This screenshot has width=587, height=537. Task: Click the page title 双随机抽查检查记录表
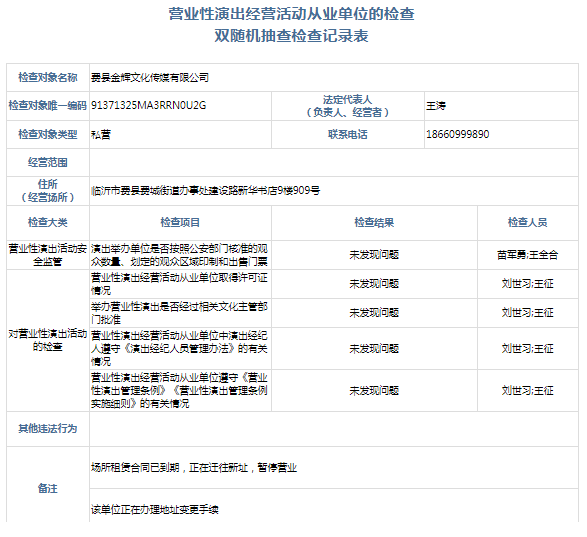tap(291, 36)
